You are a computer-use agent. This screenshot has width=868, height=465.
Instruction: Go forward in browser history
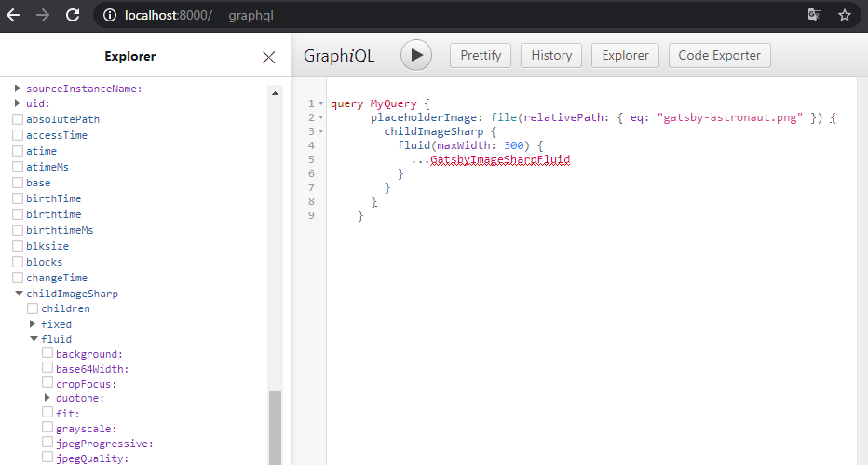point(43,15)
